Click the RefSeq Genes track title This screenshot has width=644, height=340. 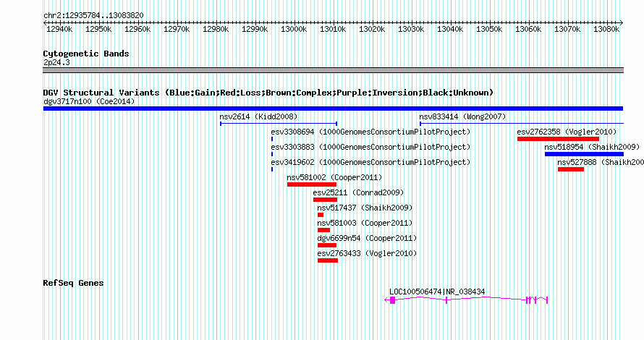click(73, 283)
